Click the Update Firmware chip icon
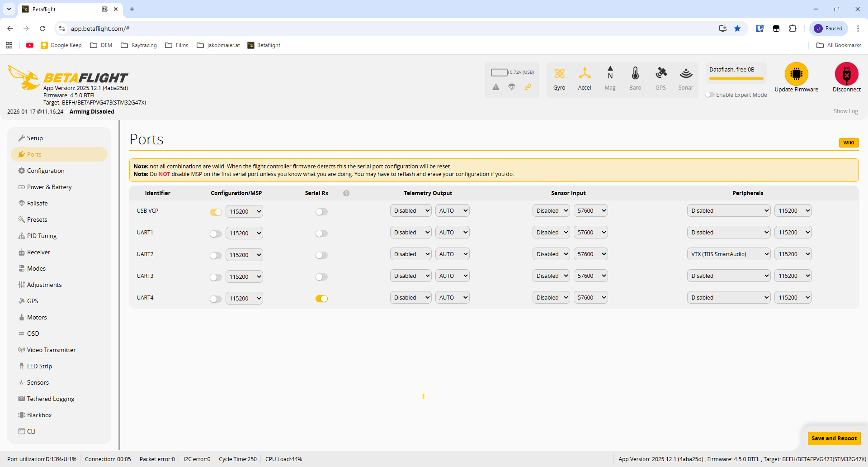The image size is (868, 467). click(796, 74)
